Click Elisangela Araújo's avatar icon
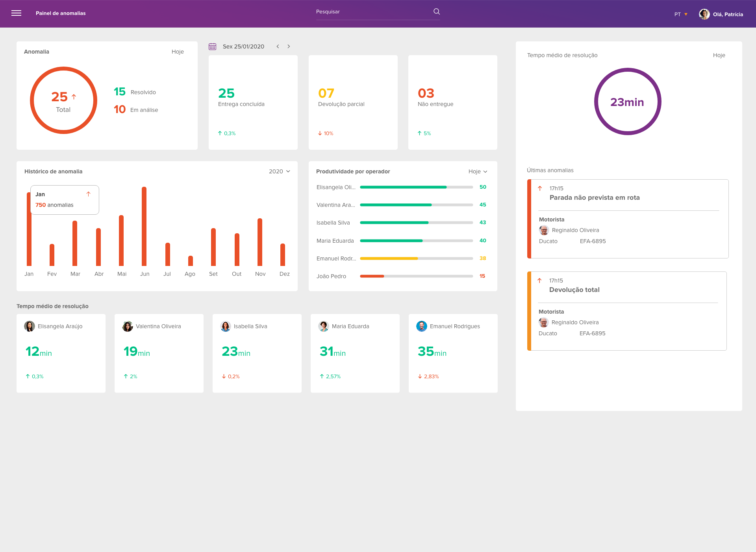Image resolution: width=756 pixels, height=552 pixels. (30, 326)
